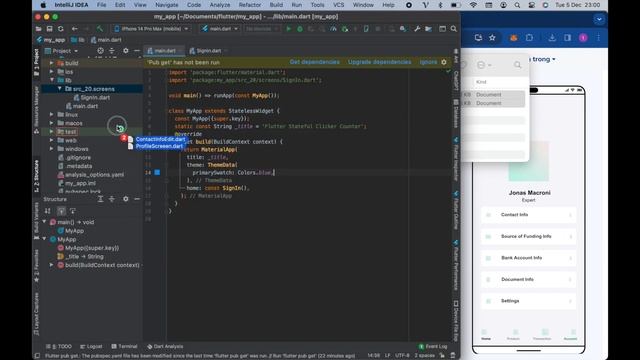Image resolution: width=640 pixels, height=360 pixels.
Task: Open the device selector iPhone 14 Pro Max dropdown
Action: click(151, 29)
